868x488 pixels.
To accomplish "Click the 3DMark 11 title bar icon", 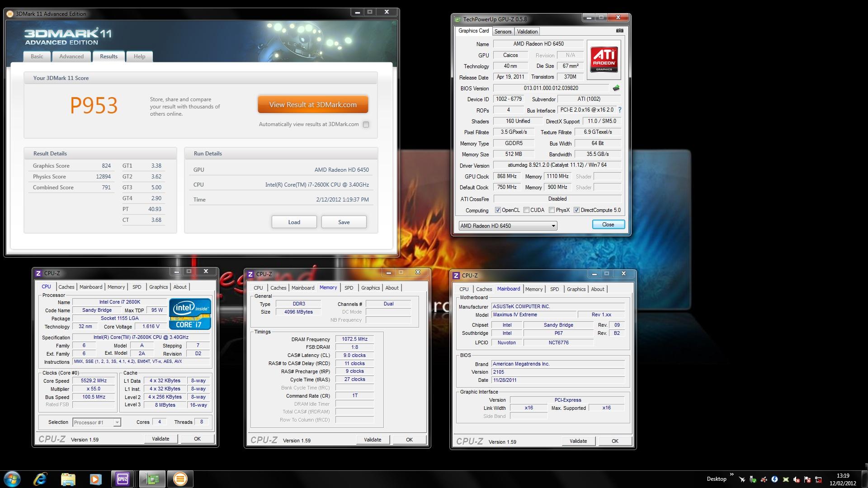I will click(x=10, y=14).
